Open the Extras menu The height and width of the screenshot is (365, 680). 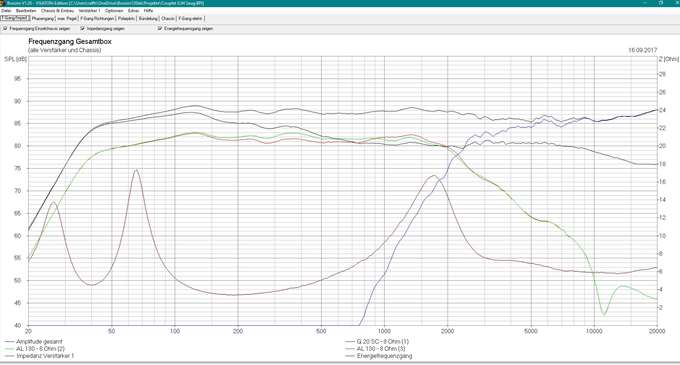pyautogui.click(x=134, y=10)
